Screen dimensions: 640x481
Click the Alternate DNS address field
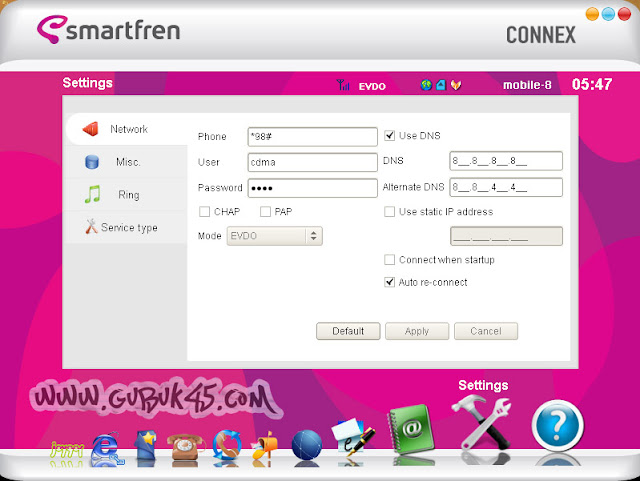(x=506, y=187)
